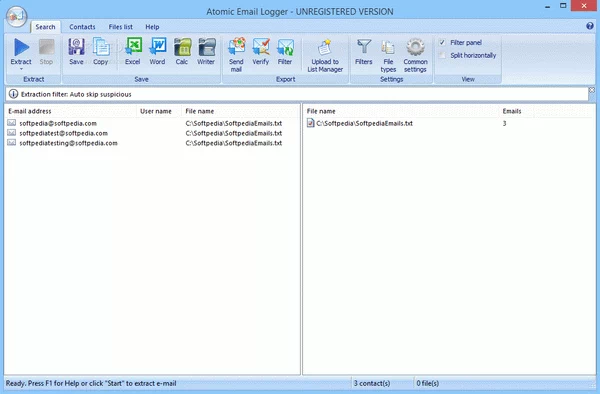Image resolution: width=600 pixels, height=394 pixels.
Task: Switch to the Search tab
Action: pos(46,27)
